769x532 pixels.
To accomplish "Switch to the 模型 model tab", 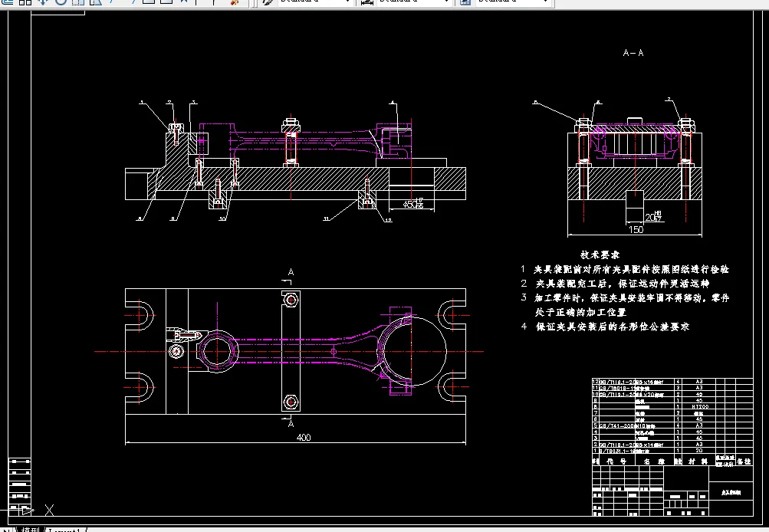I will click(x=31, y=530).
